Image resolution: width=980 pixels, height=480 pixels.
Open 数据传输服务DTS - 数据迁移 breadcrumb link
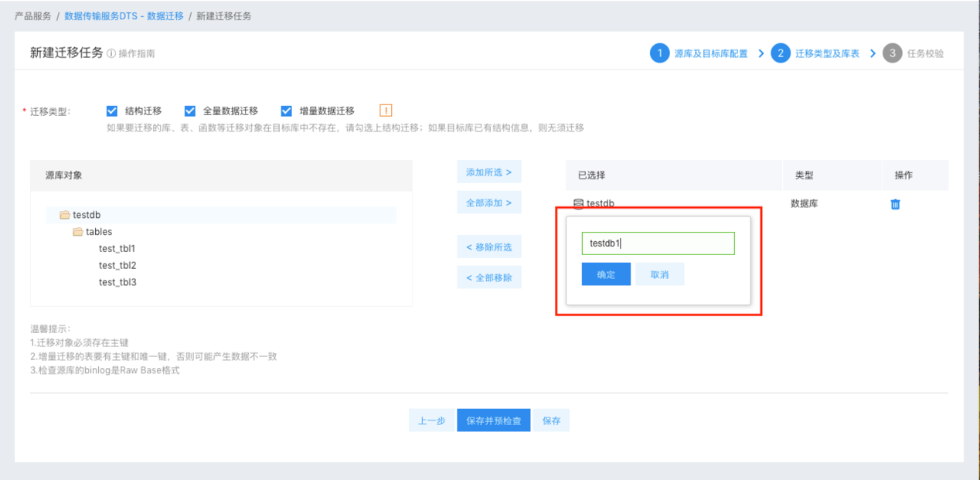(x=124, y=15)
